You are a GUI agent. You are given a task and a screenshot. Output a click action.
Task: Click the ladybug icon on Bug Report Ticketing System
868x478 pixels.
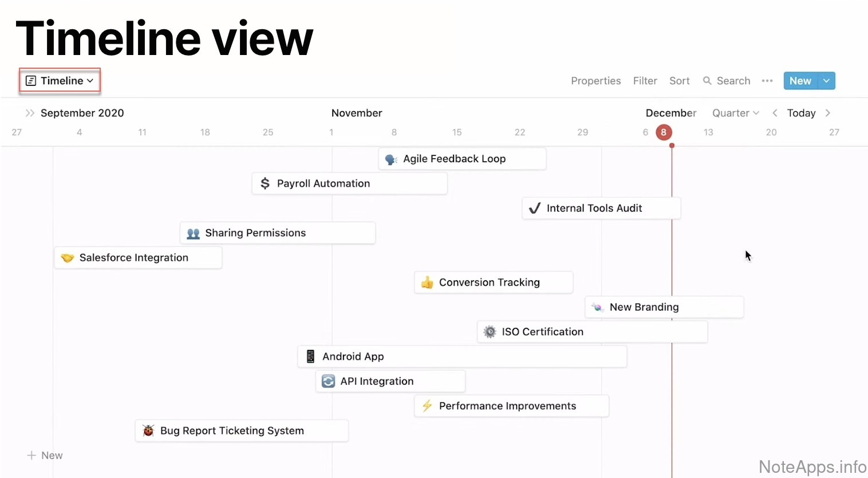[148, 430]
